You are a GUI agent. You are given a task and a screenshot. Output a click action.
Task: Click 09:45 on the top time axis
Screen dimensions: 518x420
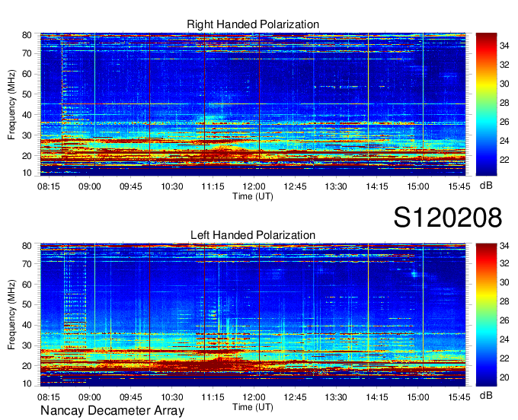pyautogui.click(x=131, y=186)
